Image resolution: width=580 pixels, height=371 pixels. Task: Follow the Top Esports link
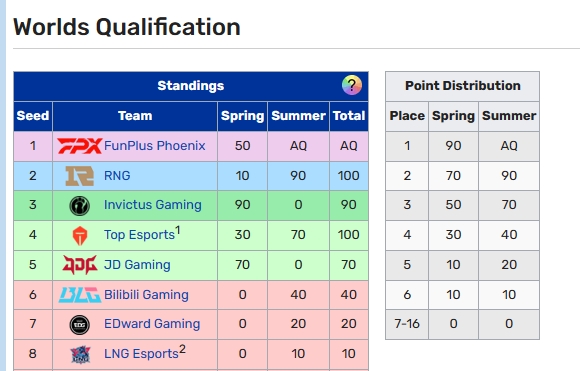click(139, 235)
